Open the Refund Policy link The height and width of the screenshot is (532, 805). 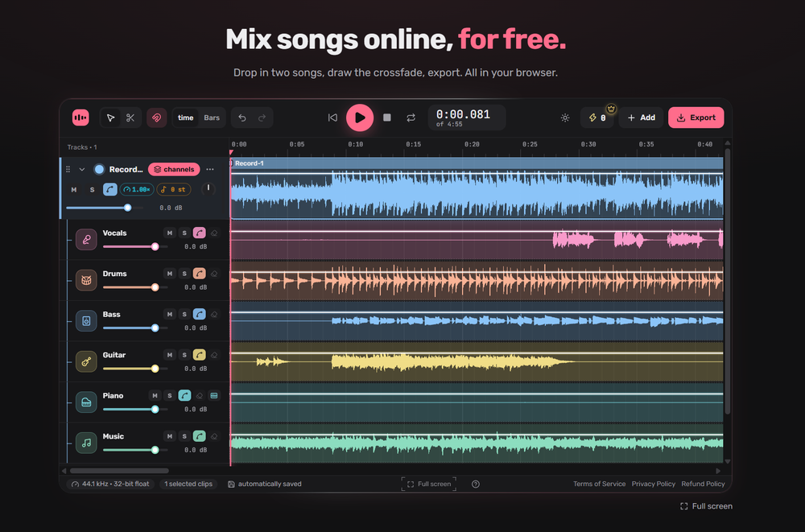(703, 484)
